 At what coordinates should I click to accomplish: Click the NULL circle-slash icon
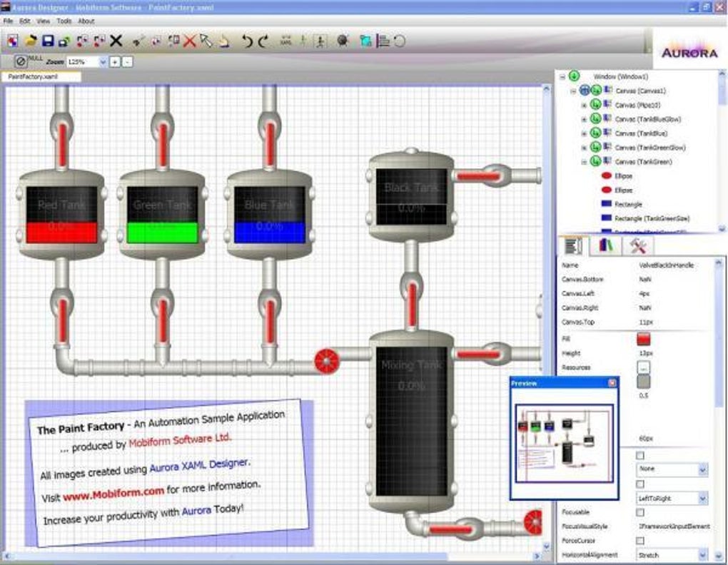click(x=21, y=61)
